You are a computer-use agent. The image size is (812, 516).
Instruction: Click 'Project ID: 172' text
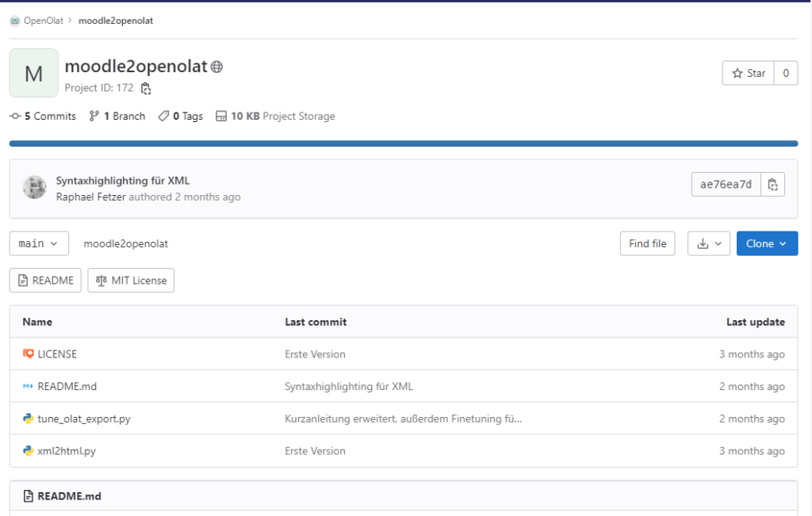(x=99, y=88)
